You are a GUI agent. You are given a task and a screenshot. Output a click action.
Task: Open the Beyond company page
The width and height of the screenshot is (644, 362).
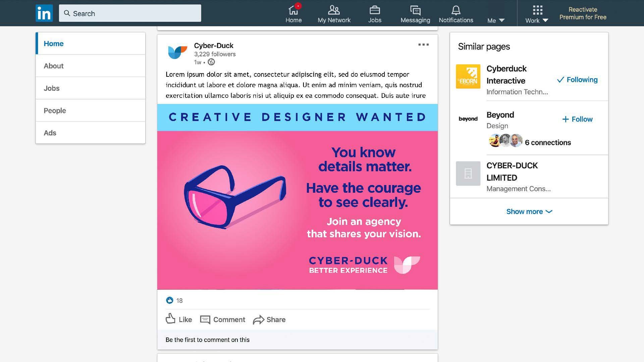(500, 115)
